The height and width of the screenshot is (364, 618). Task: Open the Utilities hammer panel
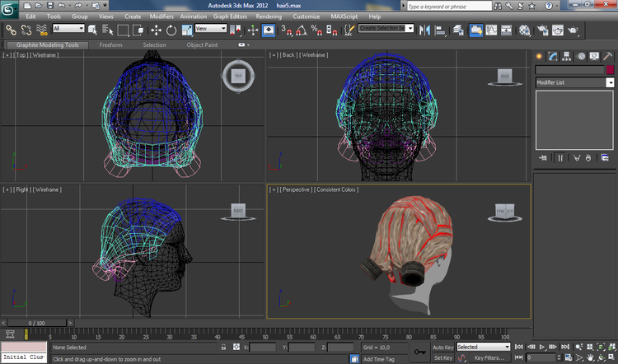[x=607, y=56]
